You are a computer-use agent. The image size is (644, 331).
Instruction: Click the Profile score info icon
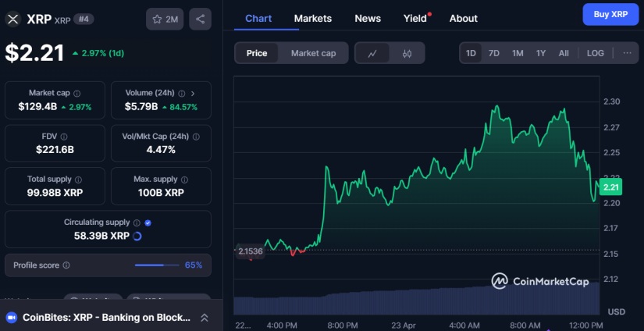tap(66, 265)
